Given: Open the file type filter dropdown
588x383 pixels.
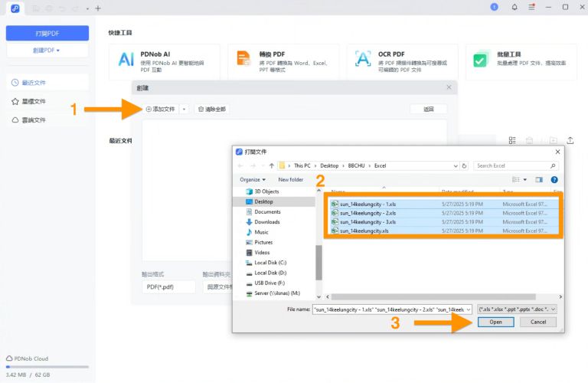Looking at the screenshot, I should click(x=517, y=309).
